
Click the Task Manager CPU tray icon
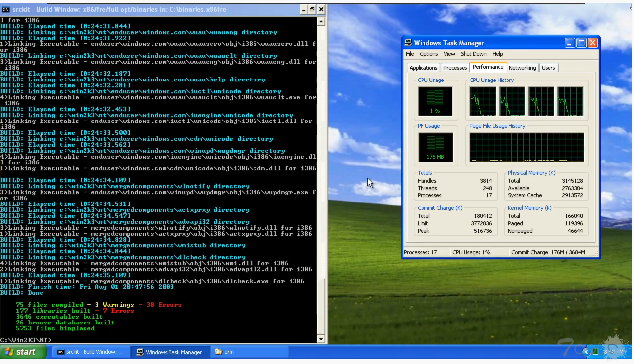tap(596, 352)
